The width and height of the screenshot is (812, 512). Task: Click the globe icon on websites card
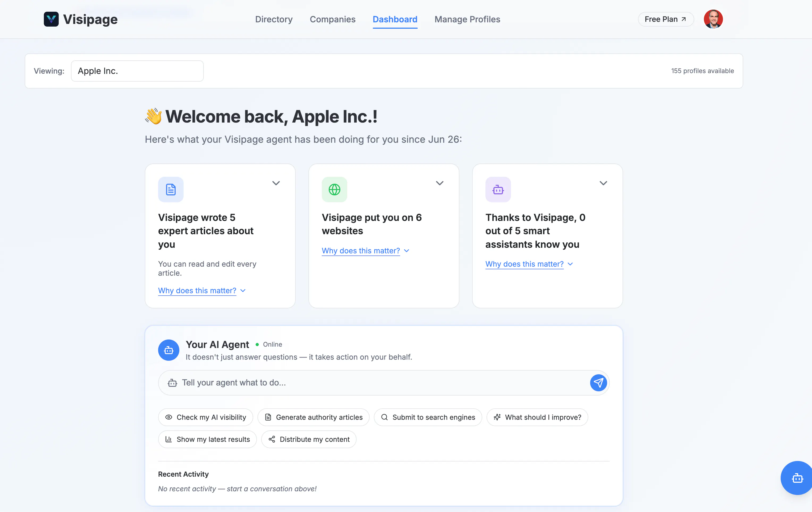click(334, 190)
